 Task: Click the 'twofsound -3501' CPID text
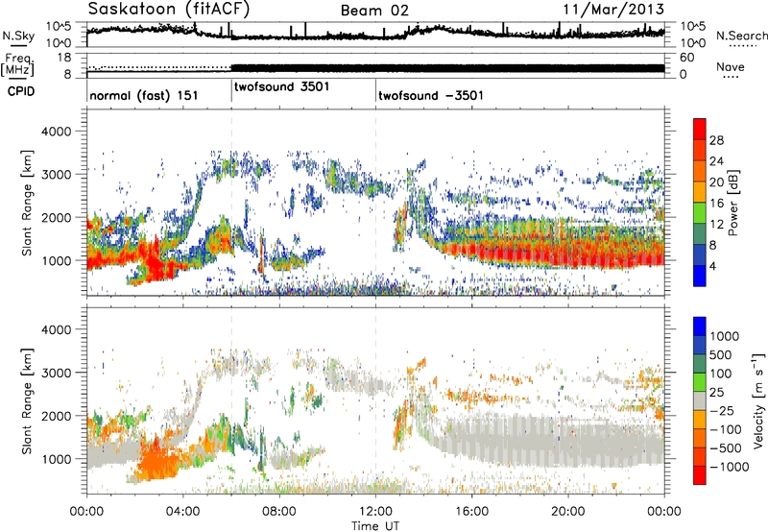point(430,95)
